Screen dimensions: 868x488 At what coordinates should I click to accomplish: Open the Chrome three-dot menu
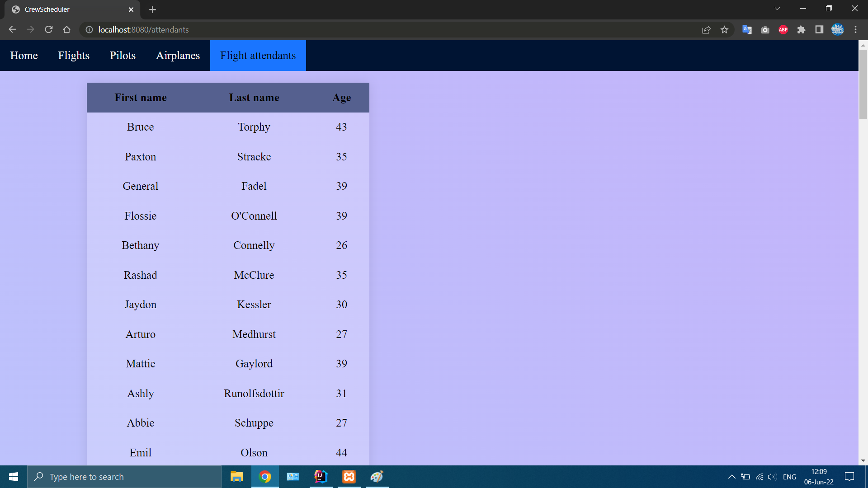click(x=855, y=30)
